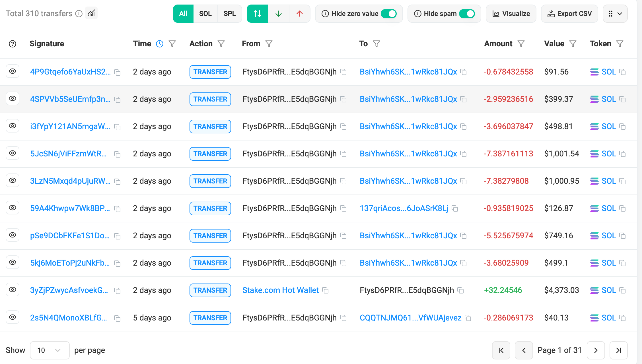Copy signature 4SPVVb5SeUEmfp3n
The width and height of the screenshot is (642, 364).
tap(117, 100)
